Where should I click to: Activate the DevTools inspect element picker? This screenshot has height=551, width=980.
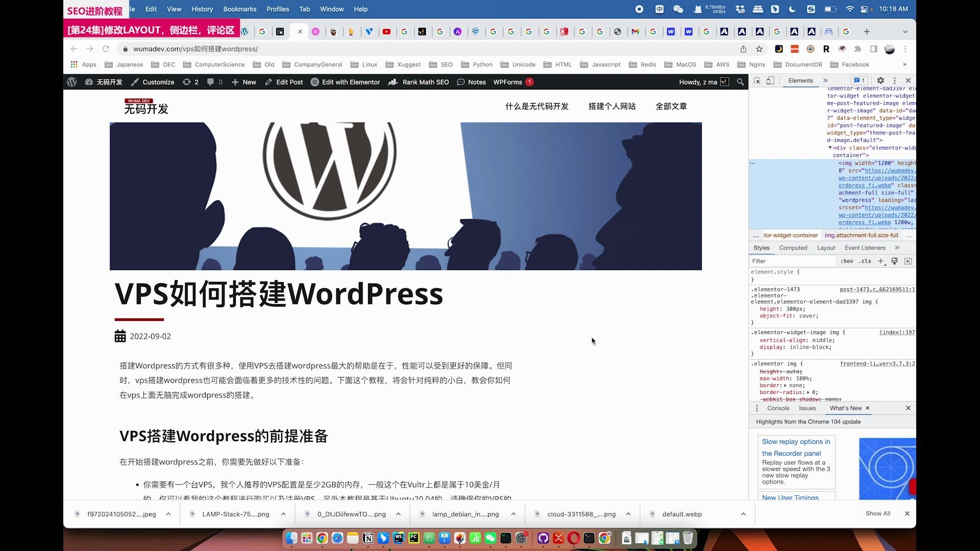coord(757,81)
